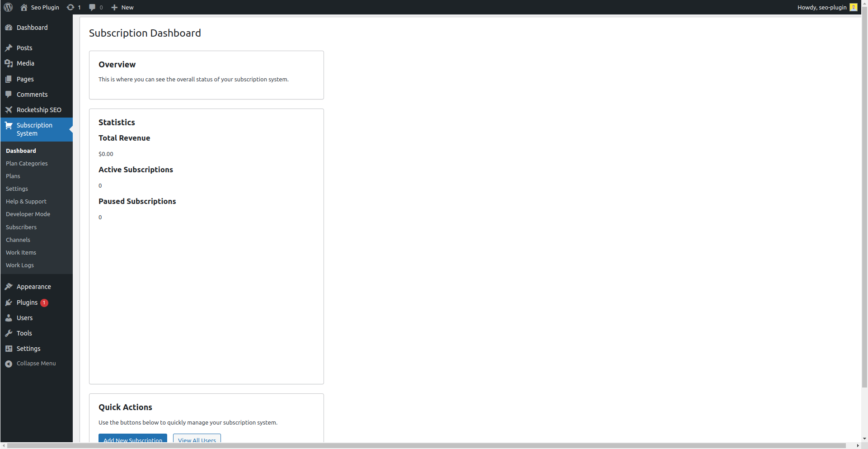Click Add New Subscription button

pos(133,439)
